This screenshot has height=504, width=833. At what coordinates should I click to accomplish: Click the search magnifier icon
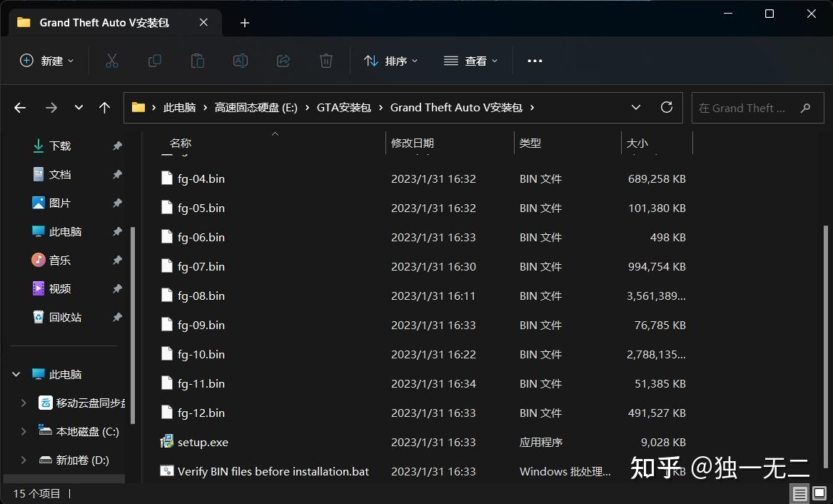(805, 108)
